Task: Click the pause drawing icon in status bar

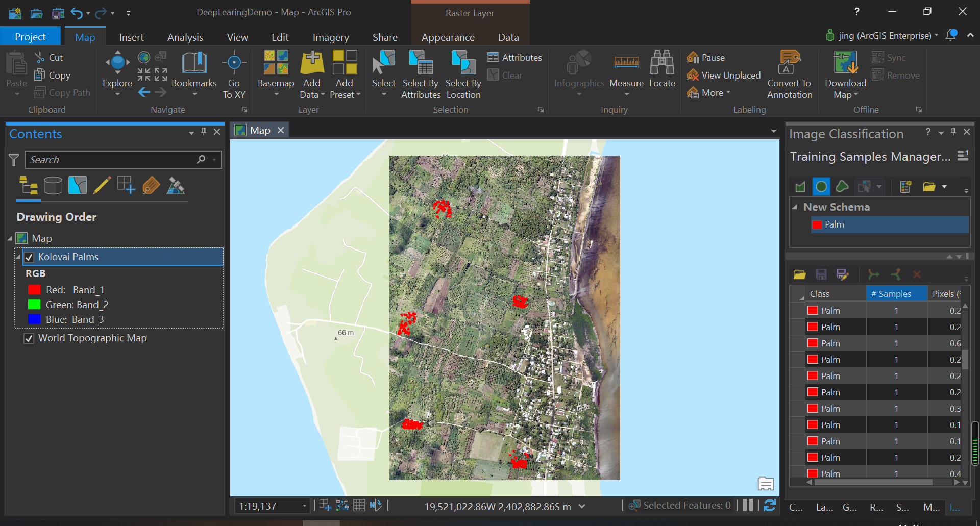Action: pyautogui.click(x=748, y=505)
